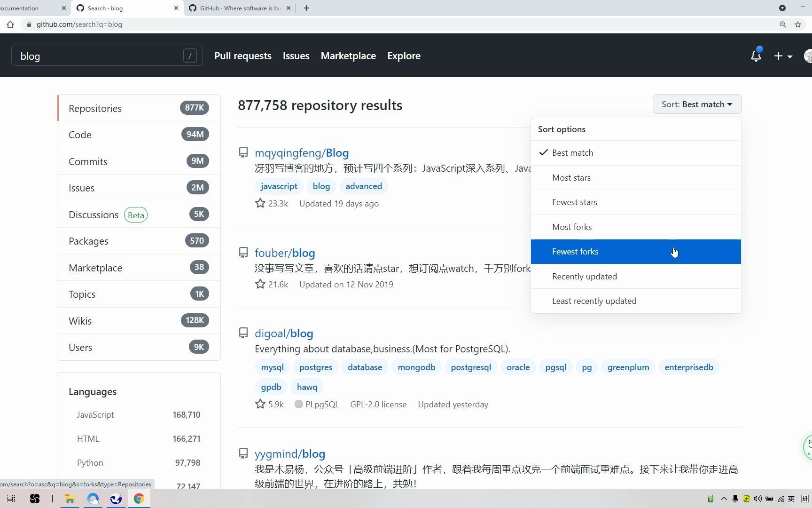Click the zoom magnifier icon in address bar
This screenshot has width=812, height=508.
(x=782, y=24)
